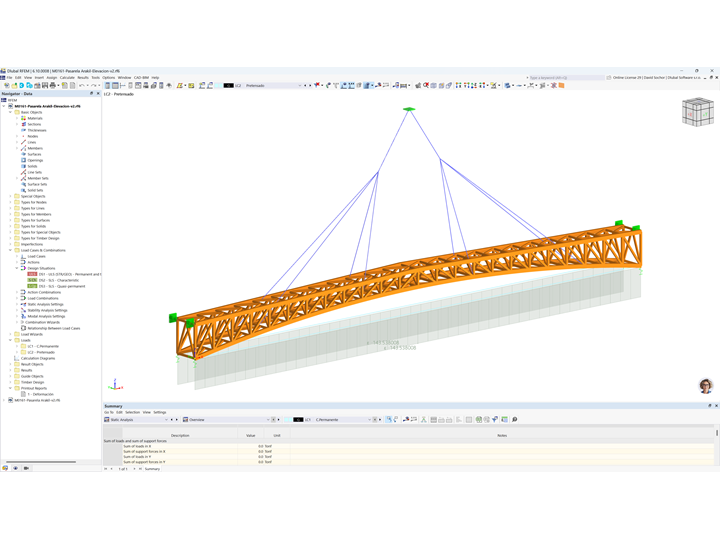Expand the Timber Design folder

pyautogui.click(x=10, y=382)
